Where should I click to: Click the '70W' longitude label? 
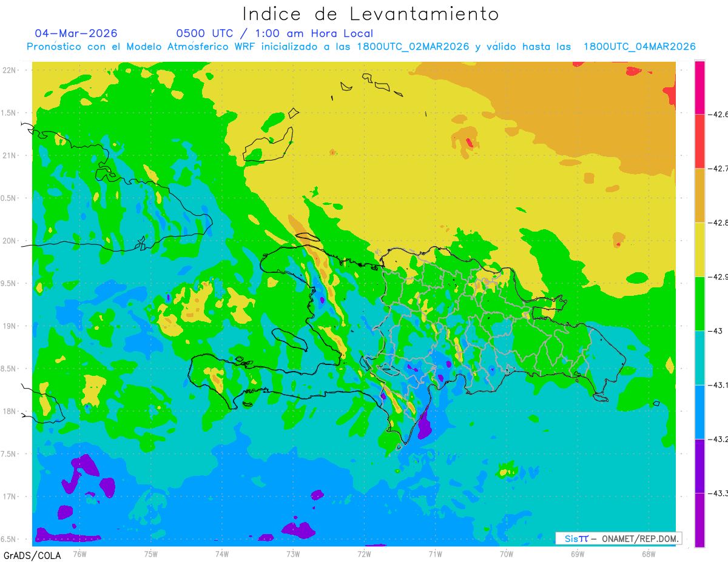(x=507, y=554)
